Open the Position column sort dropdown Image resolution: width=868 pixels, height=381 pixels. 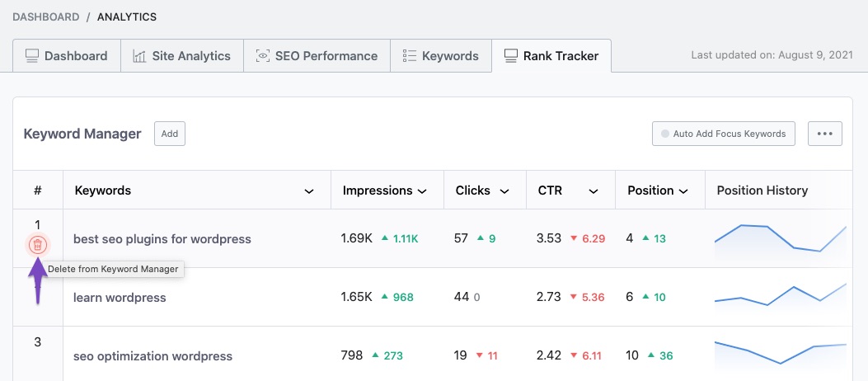683,191
